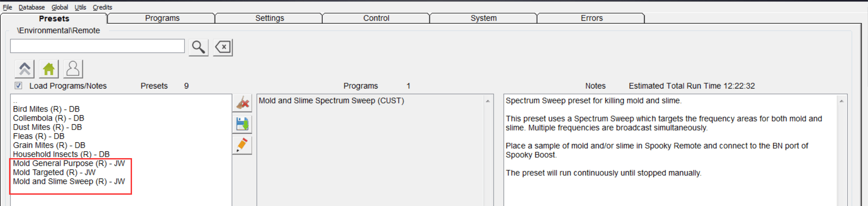Select Mold and Slime Sweep (R) - JW
This screenshot has width=868, height=206.
[69, 181]
